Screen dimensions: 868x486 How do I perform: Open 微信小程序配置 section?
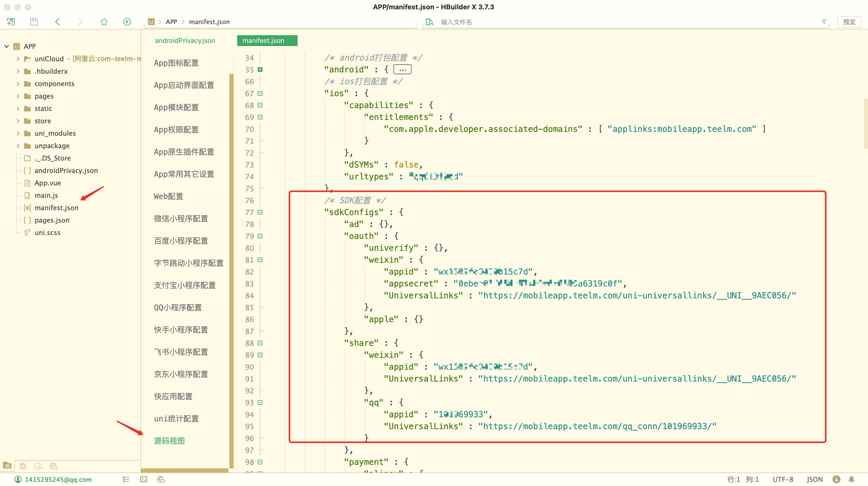click(x=181, y=218)
